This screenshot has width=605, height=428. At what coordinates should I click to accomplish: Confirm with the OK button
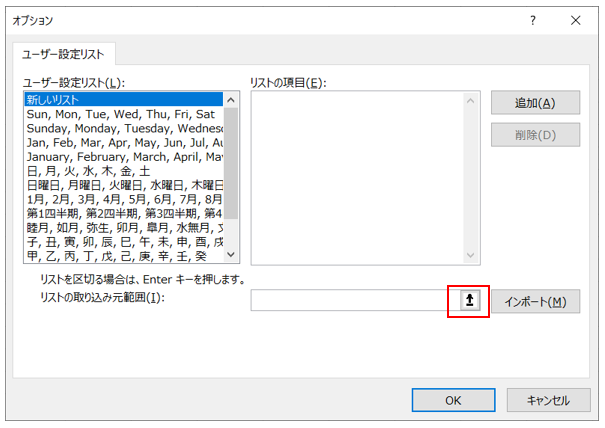[453, 399]
